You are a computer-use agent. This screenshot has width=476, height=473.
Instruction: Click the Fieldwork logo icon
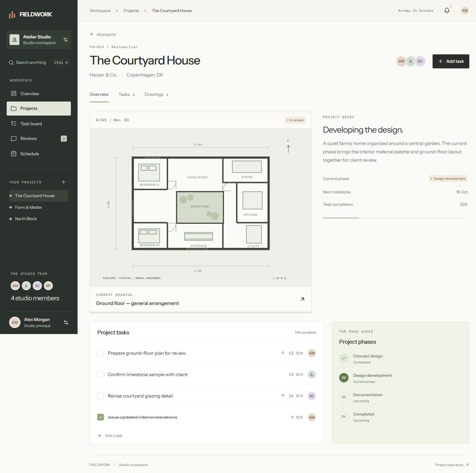click(x=12, y=14)
